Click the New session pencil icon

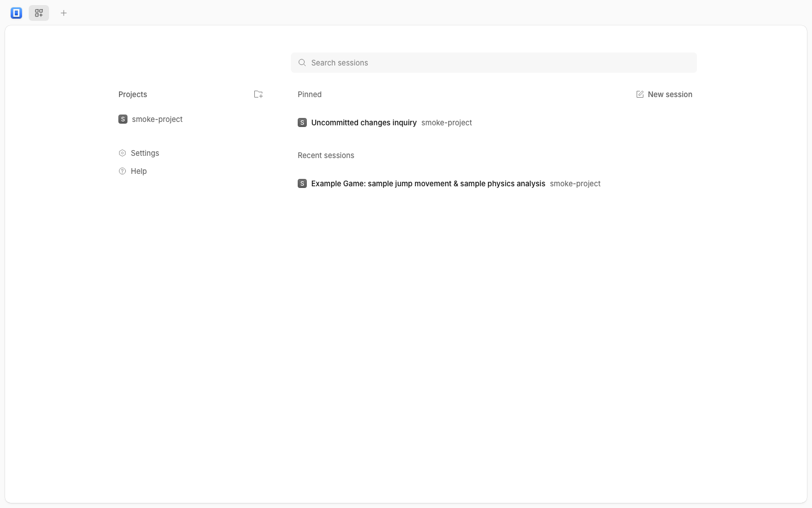640,94
